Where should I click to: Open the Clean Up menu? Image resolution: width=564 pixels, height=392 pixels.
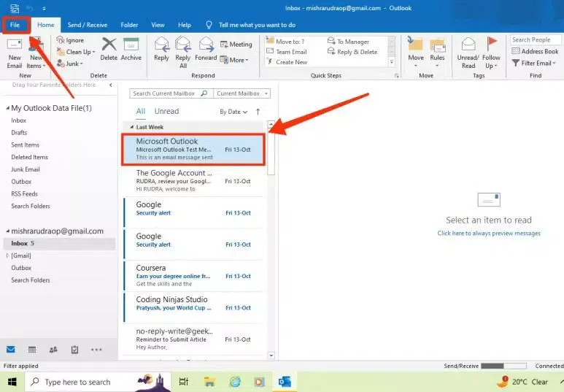point(76,52)
